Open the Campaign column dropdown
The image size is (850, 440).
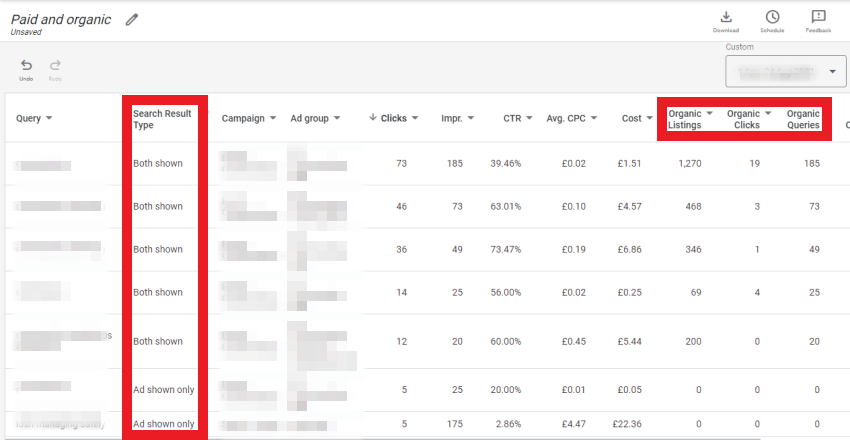tap(272, 118)
